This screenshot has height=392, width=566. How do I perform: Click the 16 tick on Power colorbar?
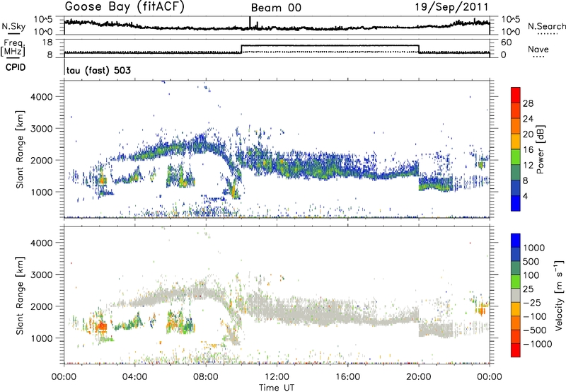528,150
